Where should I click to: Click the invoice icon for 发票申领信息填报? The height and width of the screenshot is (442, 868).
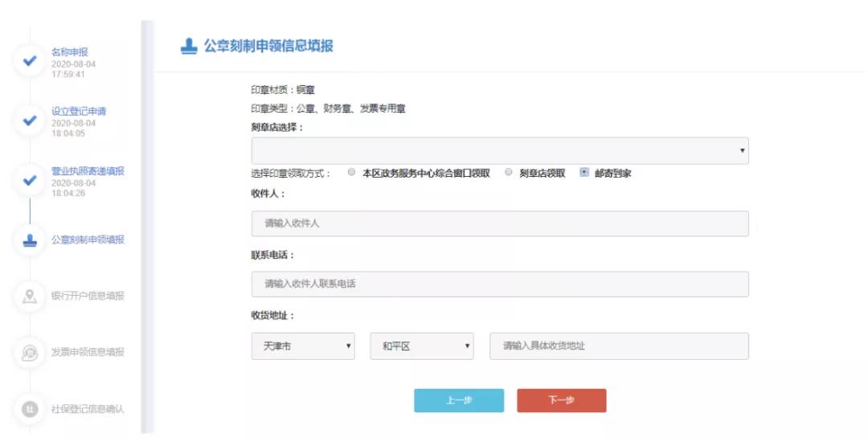(x=30, y=352)
